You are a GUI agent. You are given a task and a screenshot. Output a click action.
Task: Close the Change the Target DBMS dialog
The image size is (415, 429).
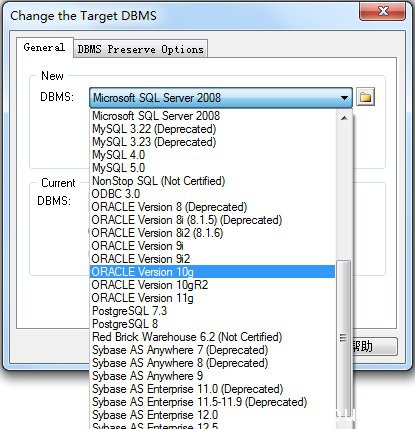pyautogui.click(x=383, y=12)
